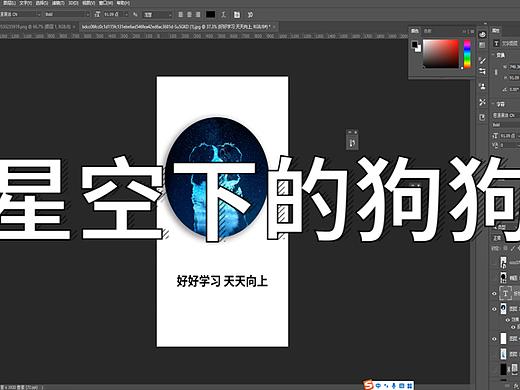
Task: Show the hidden ellipse layer second from top
Action: pyautogui.click(x=494, y=277)
